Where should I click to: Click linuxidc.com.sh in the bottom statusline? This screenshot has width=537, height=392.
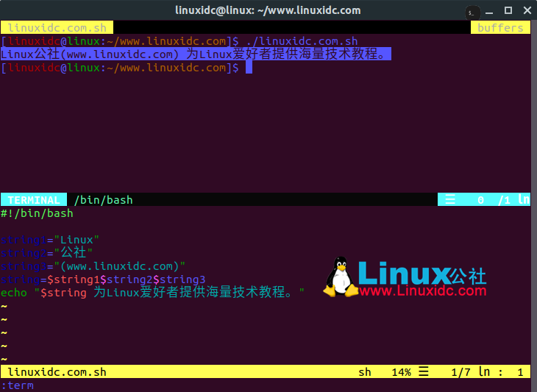coord(57,372)
